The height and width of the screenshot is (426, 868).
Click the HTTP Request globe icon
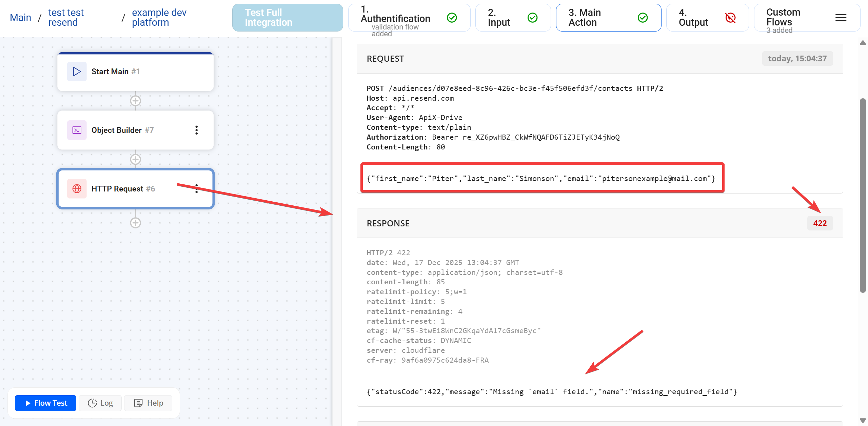pyautogui.click(x=77, y=188)
